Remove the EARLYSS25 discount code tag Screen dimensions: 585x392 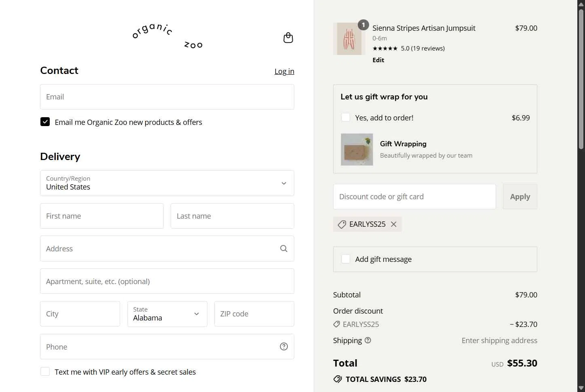point(394,224)
